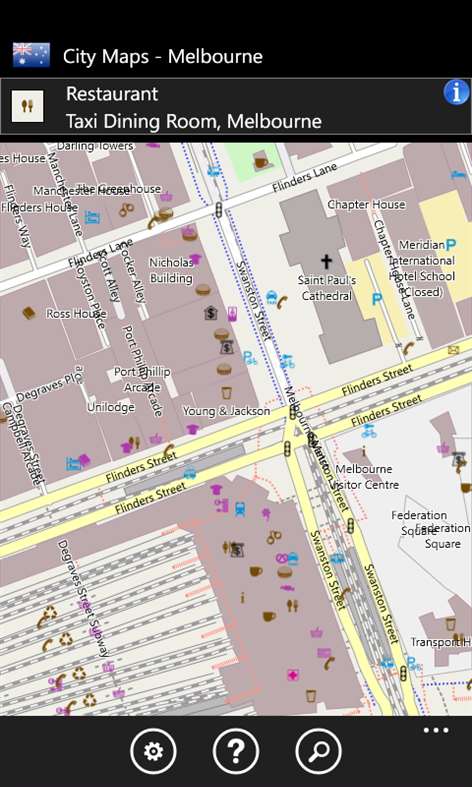Tap the parking P icon next to Meridian
Screen dimensions: 472x787
coord(451,245)
